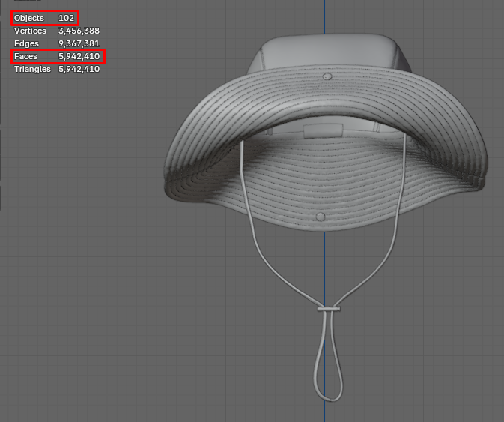
Task: Click the Edges label in the overlay
Action: 26,43
